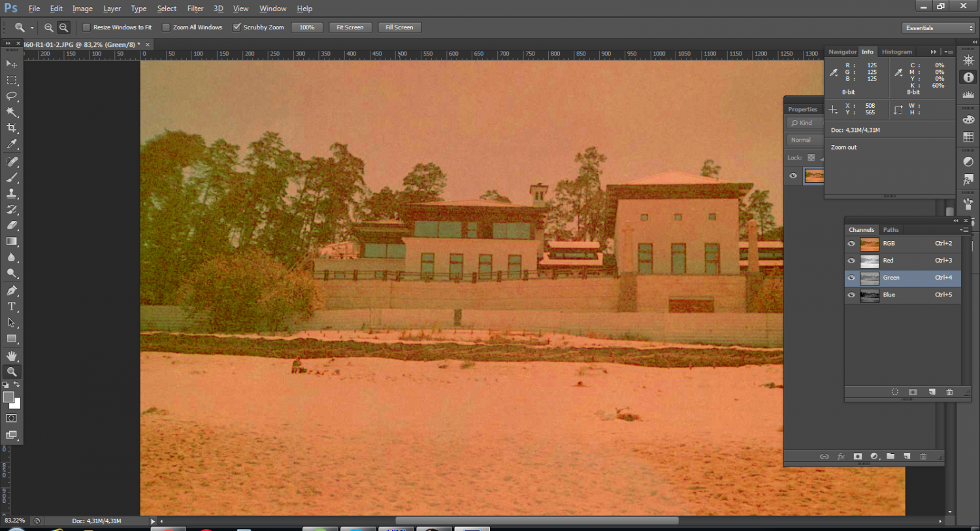The image size is (980, 531).
Task: Open the Image menu
Action: (x=82, y=8)
